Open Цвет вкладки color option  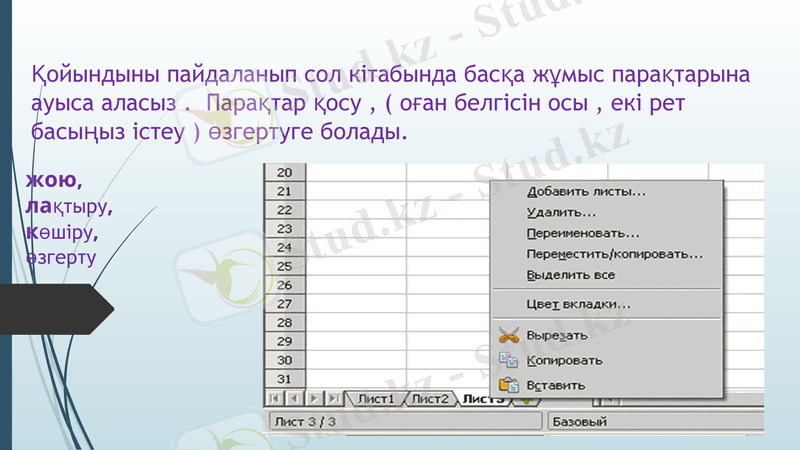click(x=578, y=304)
